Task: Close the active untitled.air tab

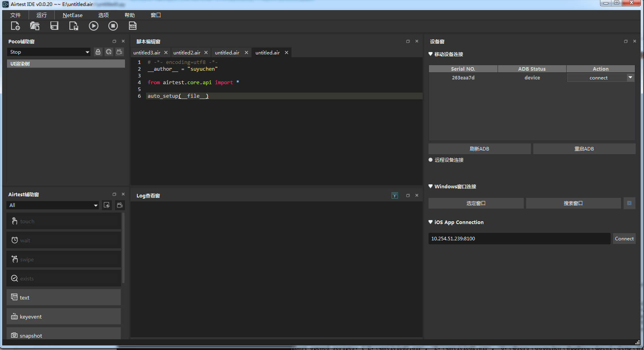Action: (286, 52)
